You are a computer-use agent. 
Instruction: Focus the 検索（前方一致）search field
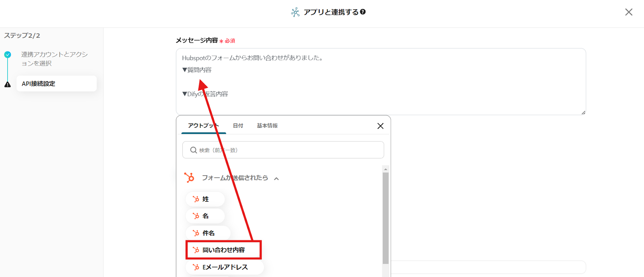pos(283,150)
